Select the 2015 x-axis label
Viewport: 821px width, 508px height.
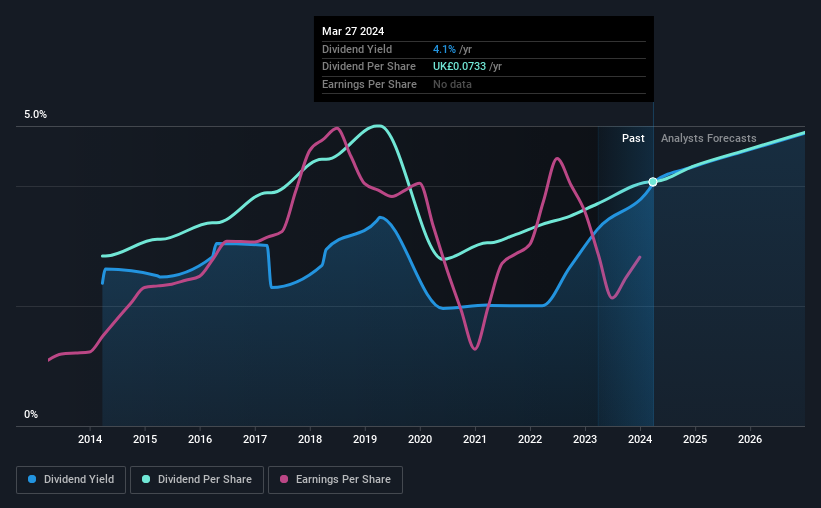pos(145,439)
